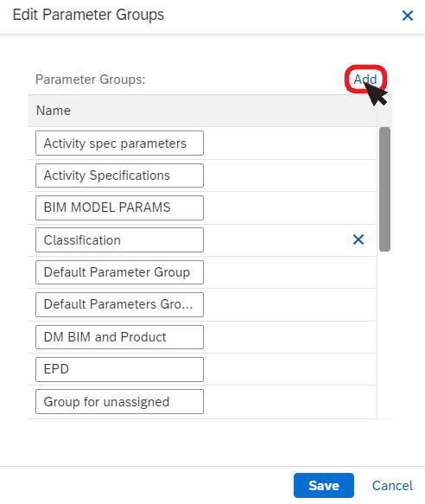The image size is (425, 504).
Task: Save the parameter group changes
Action: click(323, 485)
